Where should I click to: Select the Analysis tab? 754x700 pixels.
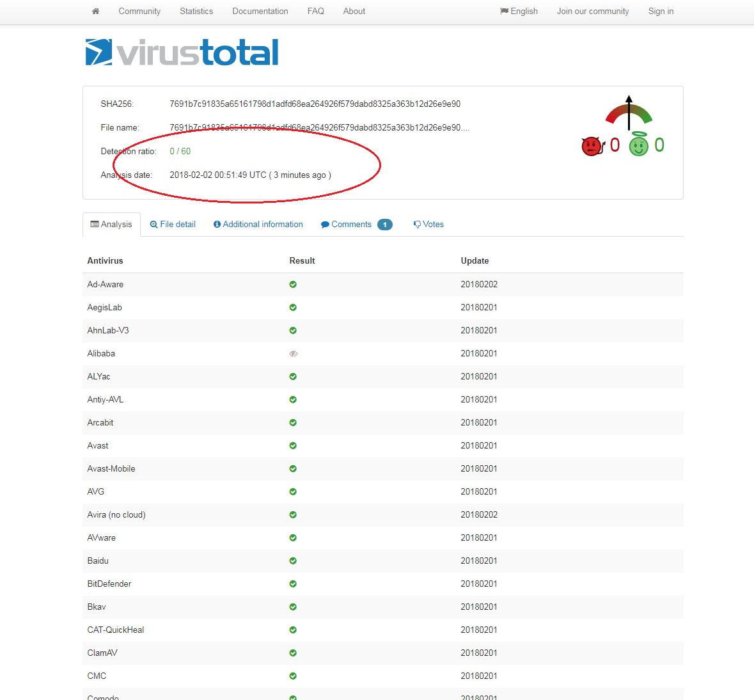[x=111, y=224]
